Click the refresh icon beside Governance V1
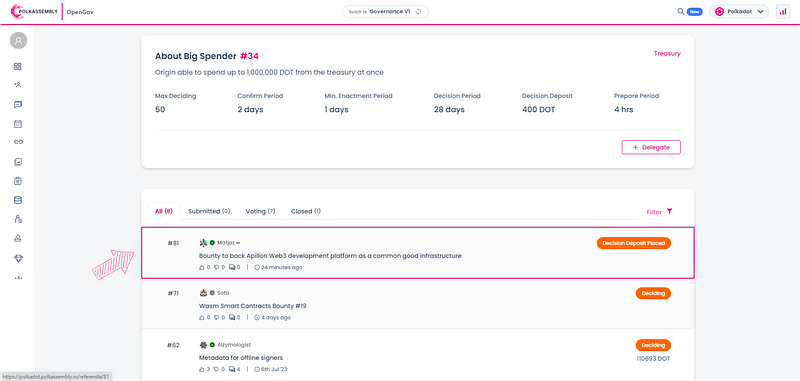The height and width of the screenshot is (381, 800). 418,11
